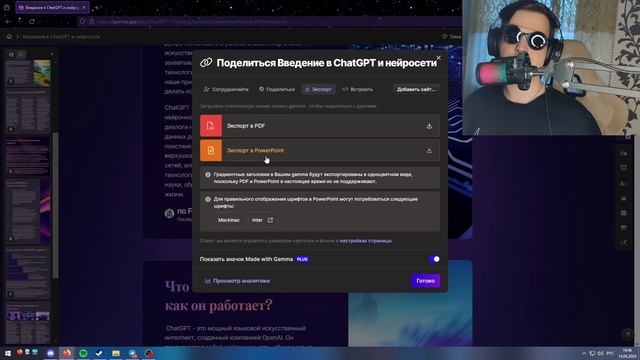
Task: Click the download arrow for PowerPoint export
Action: click(429, 151)
